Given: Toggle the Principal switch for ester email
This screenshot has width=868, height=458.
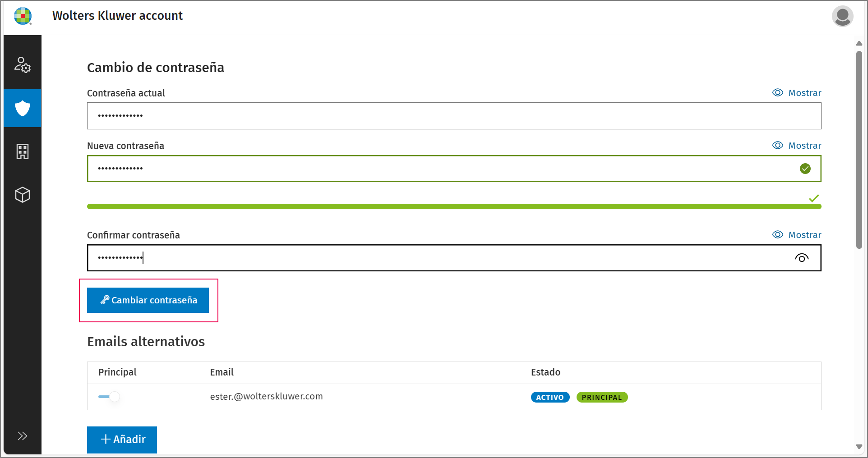Looking at the screenshot, I should coord(109,397).
